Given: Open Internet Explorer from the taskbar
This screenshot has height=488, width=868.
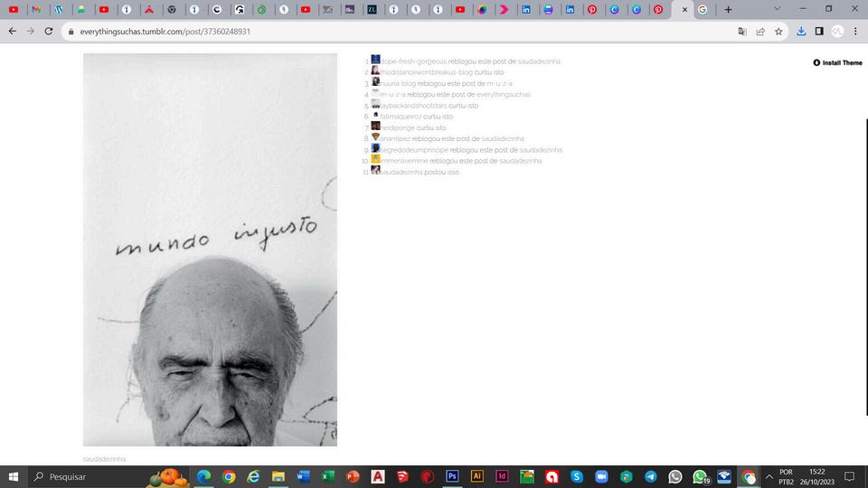Looking at the screenshot, I should 253,476.
